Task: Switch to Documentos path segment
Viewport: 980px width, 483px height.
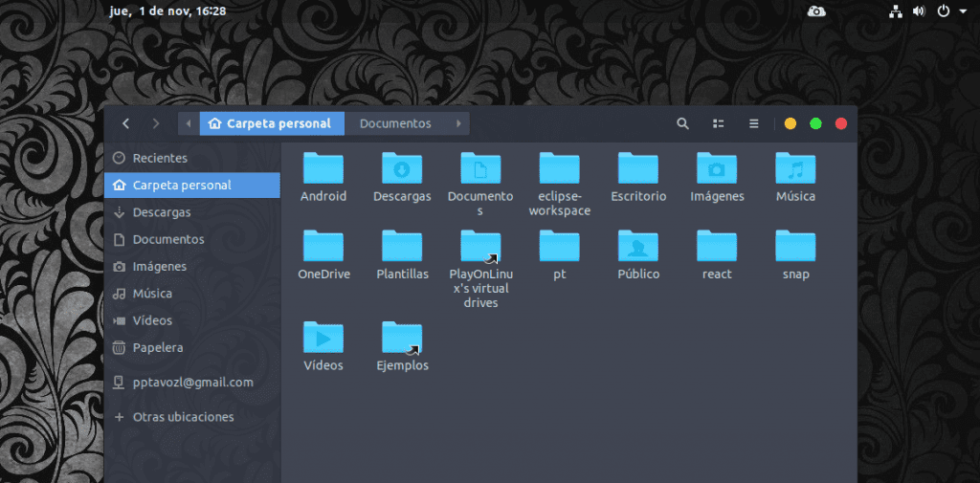Action: point(395,123)
